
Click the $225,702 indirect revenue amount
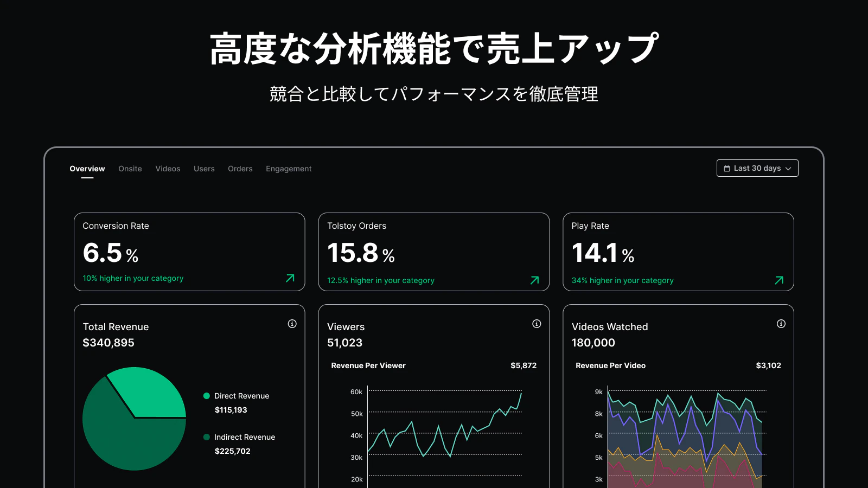pos(232,451)
